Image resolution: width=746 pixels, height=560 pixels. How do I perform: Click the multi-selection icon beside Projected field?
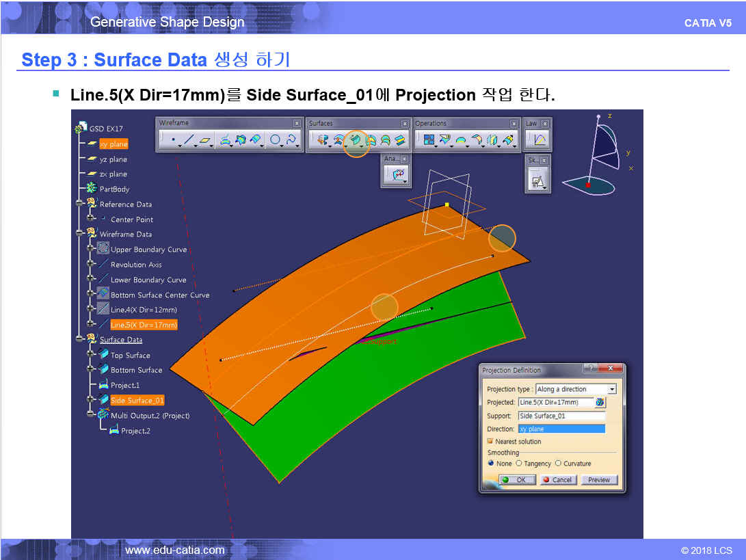pyautogui.click(x=600, y=402)
